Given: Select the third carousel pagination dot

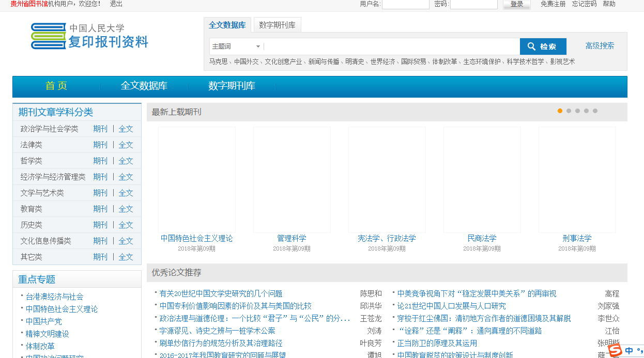Looking at the screenshot, I should [x=577, y=111].
